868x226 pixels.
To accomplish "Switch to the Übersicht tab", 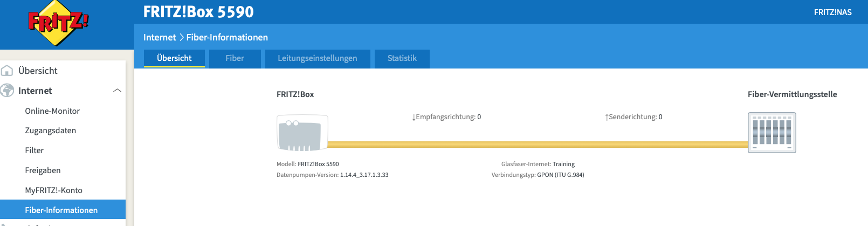I will point(174,58).
